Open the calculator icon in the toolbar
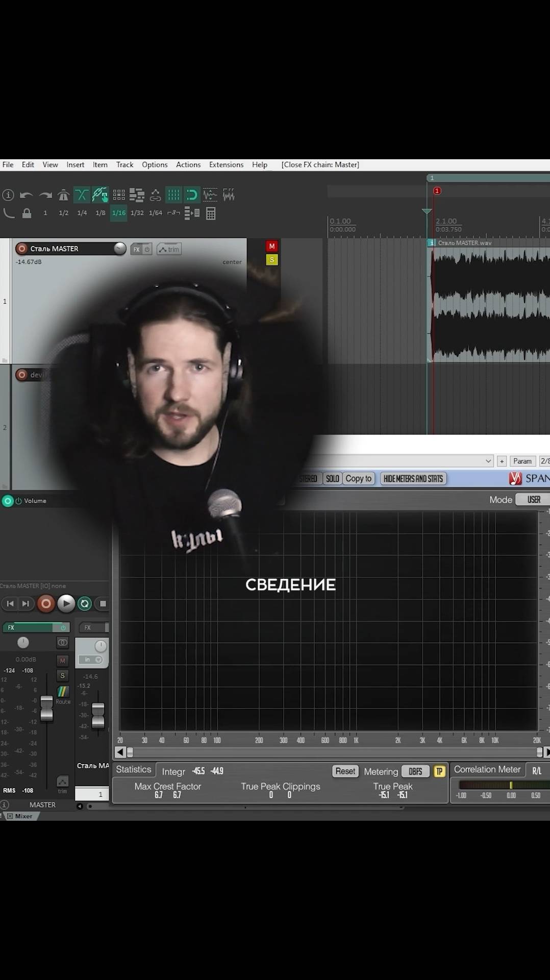This screenshot has width=550, height=980. 211,213
